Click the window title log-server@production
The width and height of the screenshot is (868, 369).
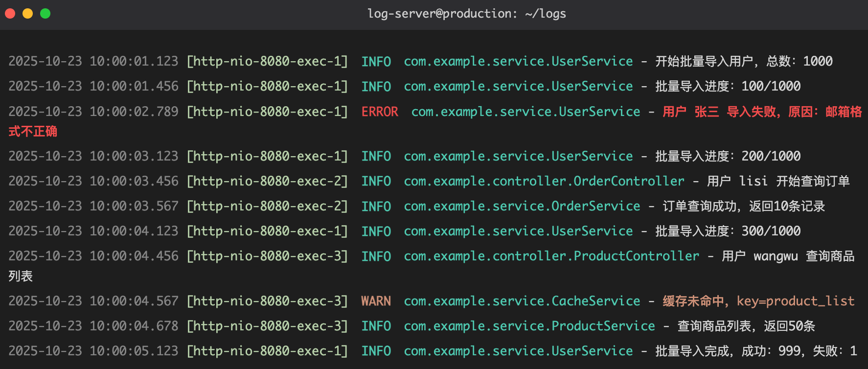[466, 14]
